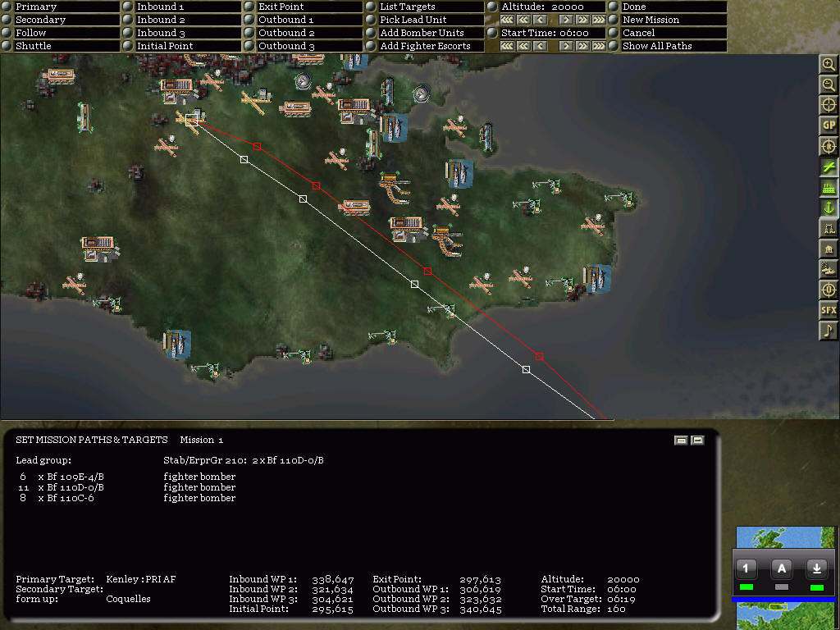Click the zoom out magnifier icon
840x630 pixels.
coord(829,84)
